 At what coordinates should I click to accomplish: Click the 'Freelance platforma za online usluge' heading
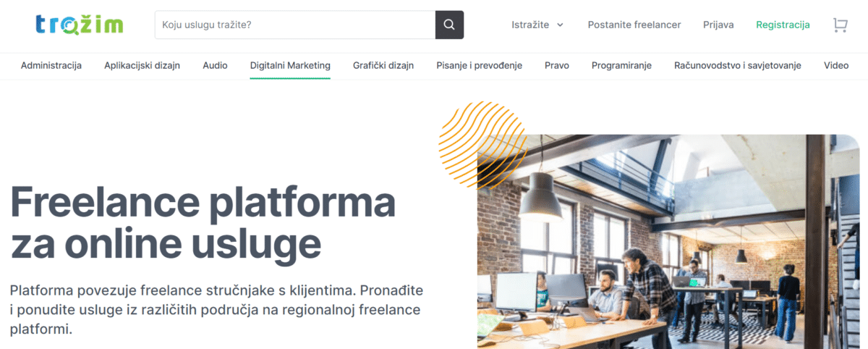click(203, 223)
